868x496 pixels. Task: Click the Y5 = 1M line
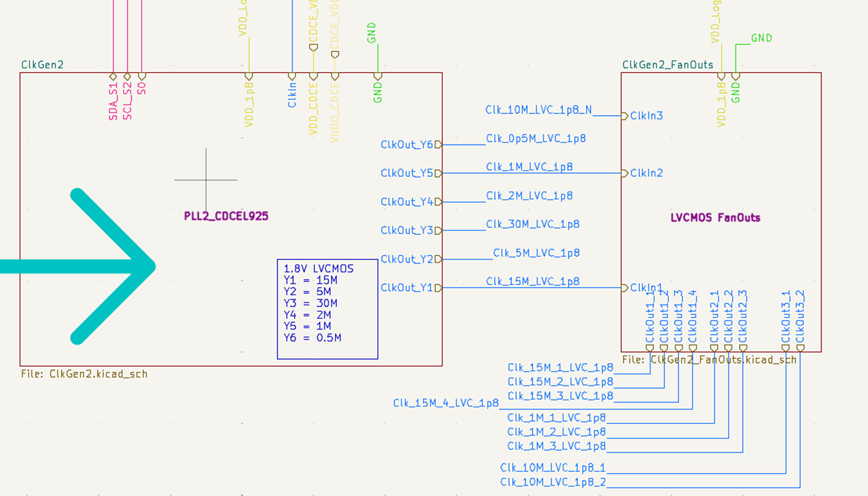307,327
